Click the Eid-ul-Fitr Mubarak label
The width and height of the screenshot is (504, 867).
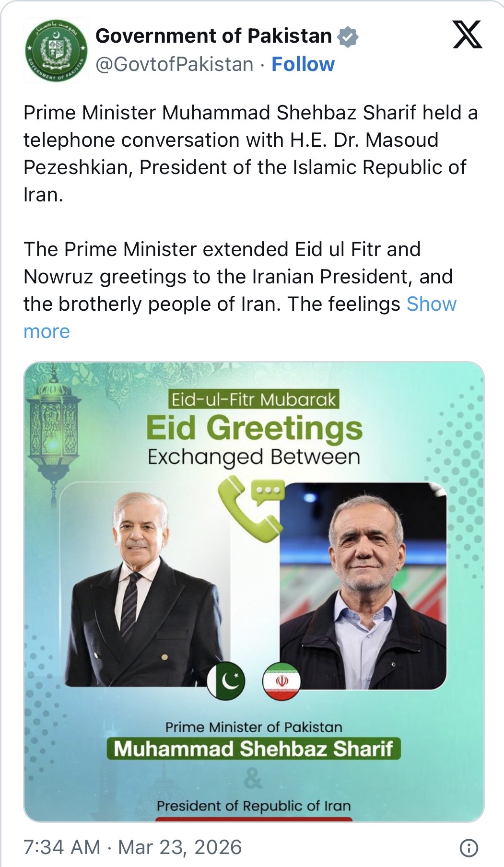[x=254, y=399]
